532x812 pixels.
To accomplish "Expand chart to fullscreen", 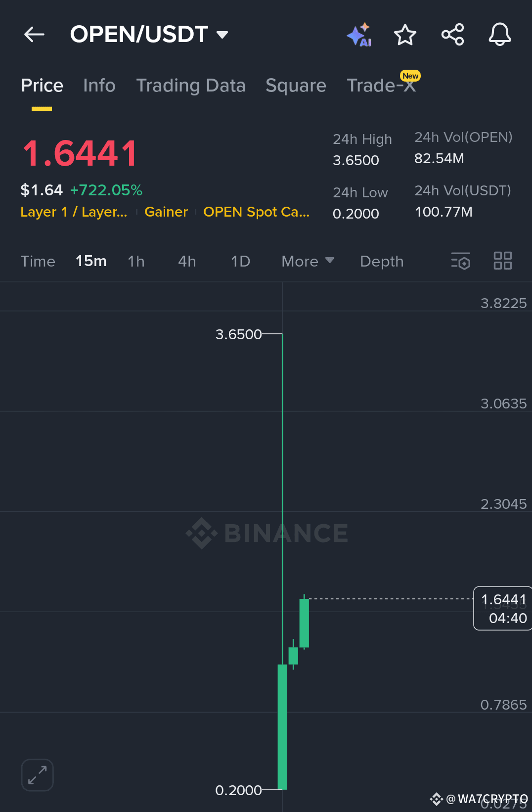I will tap(38, 775).
